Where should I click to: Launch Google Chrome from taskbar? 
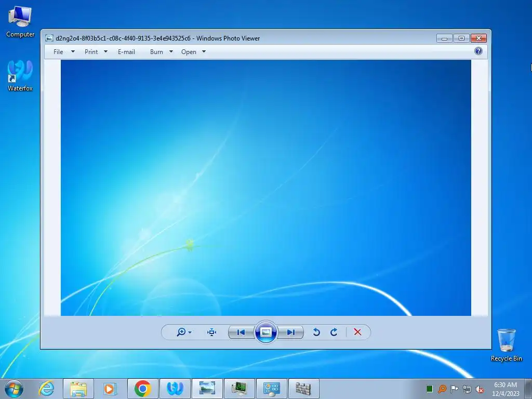(143, 389)
